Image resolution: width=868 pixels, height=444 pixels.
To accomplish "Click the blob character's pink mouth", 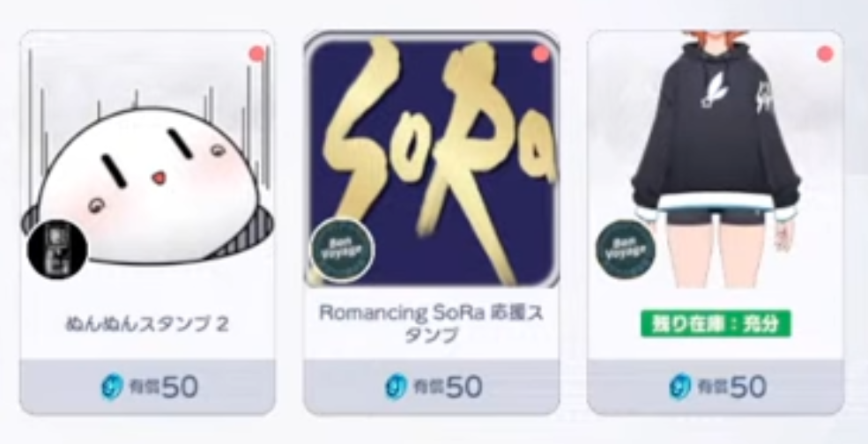I will [159, 178].
